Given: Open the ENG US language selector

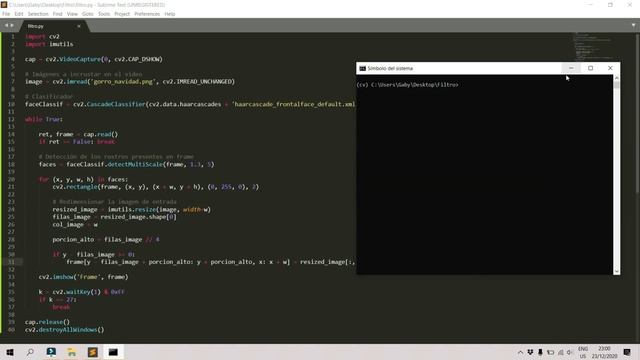Looking at the screenshot, I should coord(583,352).
